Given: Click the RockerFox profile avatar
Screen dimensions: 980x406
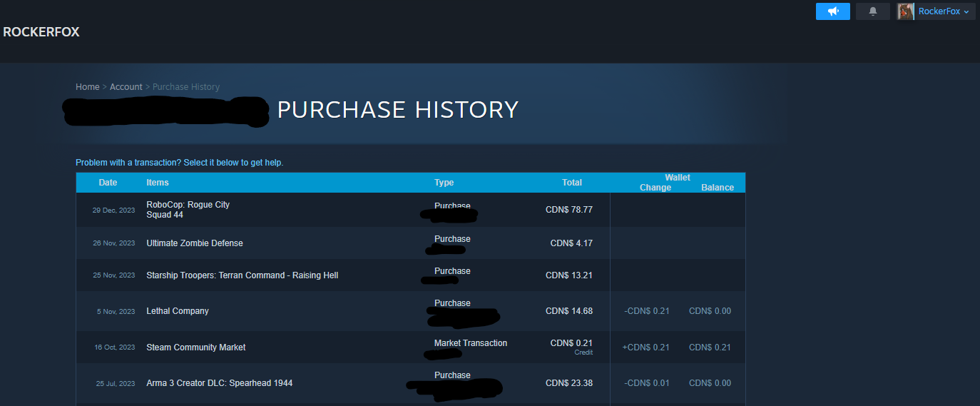Looking at the screenshot, I should (906, 11).
